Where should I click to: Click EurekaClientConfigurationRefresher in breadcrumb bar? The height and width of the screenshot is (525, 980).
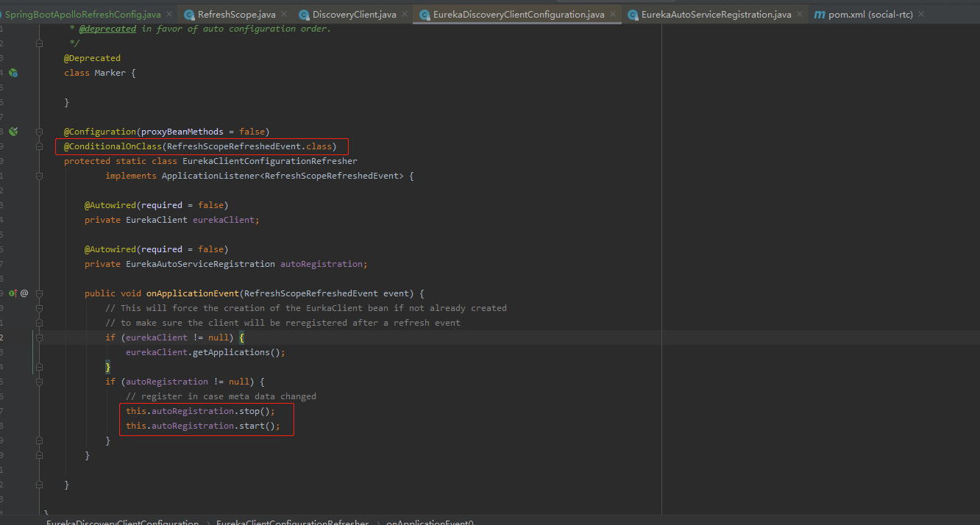(x=292, y=521)
